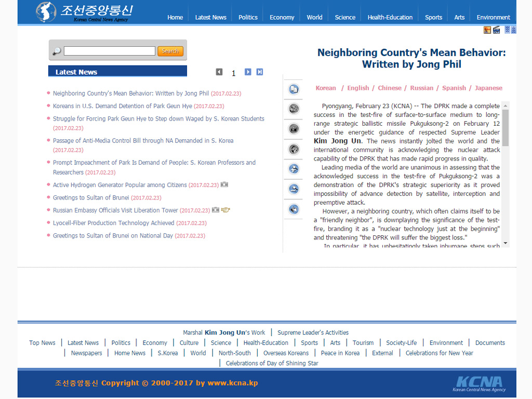Open the Neighboring Country's Mean Behavior headline
This screenshot has width=532, height=399.
[x=131, y=94]
